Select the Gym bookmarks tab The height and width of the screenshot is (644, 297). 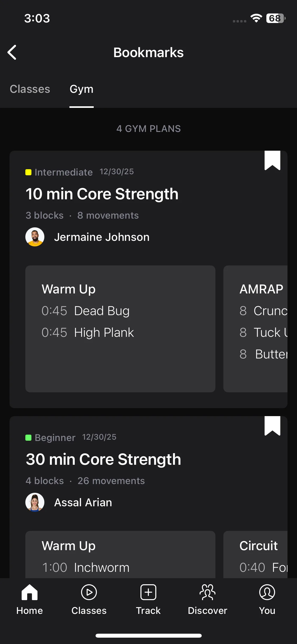tap(82, 89)
